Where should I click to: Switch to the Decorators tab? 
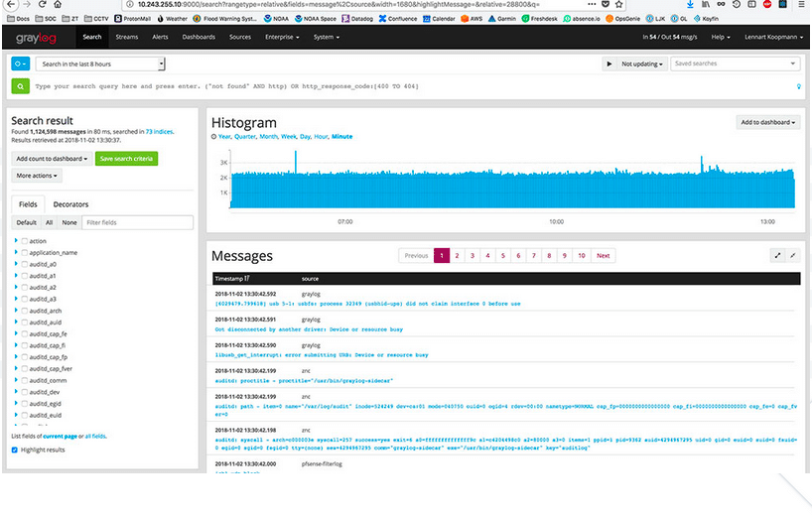coord(70,204)
